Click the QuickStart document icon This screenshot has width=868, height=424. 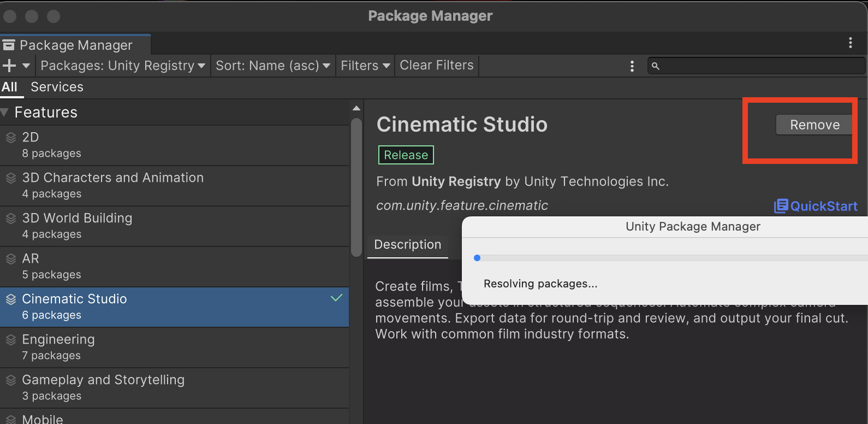point(781,206)
